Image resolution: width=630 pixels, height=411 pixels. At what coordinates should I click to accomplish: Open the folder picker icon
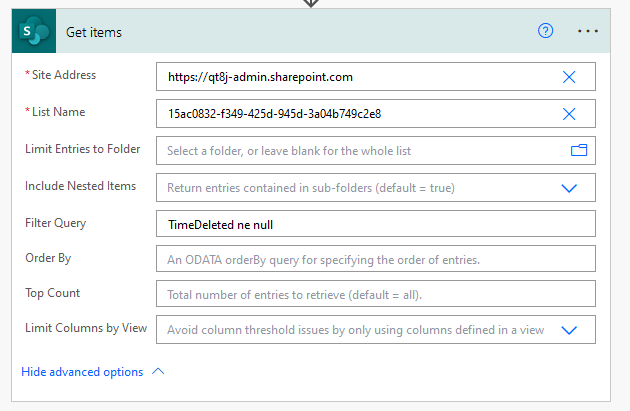click(578, 150)
